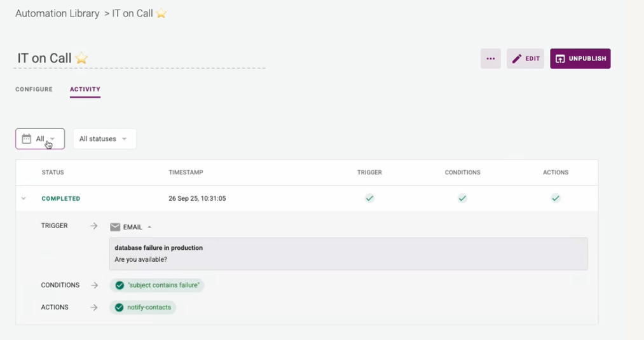Click the star icon in the breadcrumb
Viewport: 644px width, 340px height.
(x=161, y=13)
